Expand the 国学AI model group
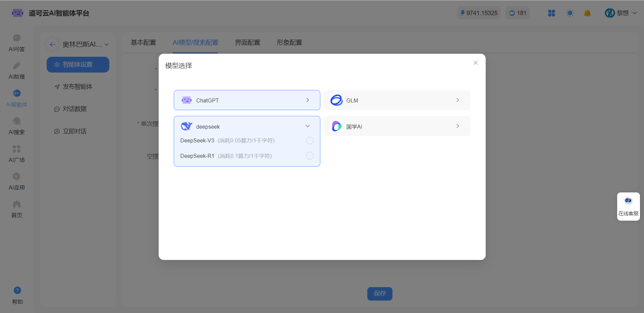This screenshot has width=644, height=313. pos(397,126)
